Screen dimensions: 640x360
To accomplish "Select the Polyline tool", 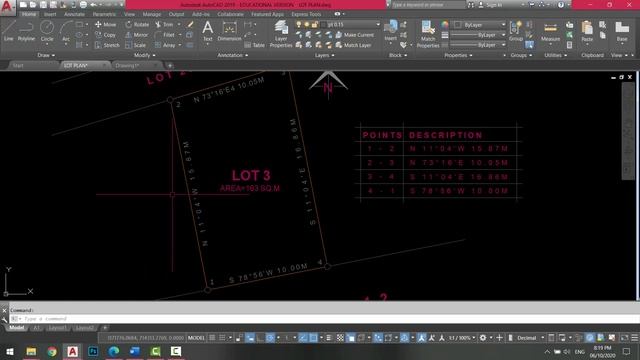I will [26, 31].
